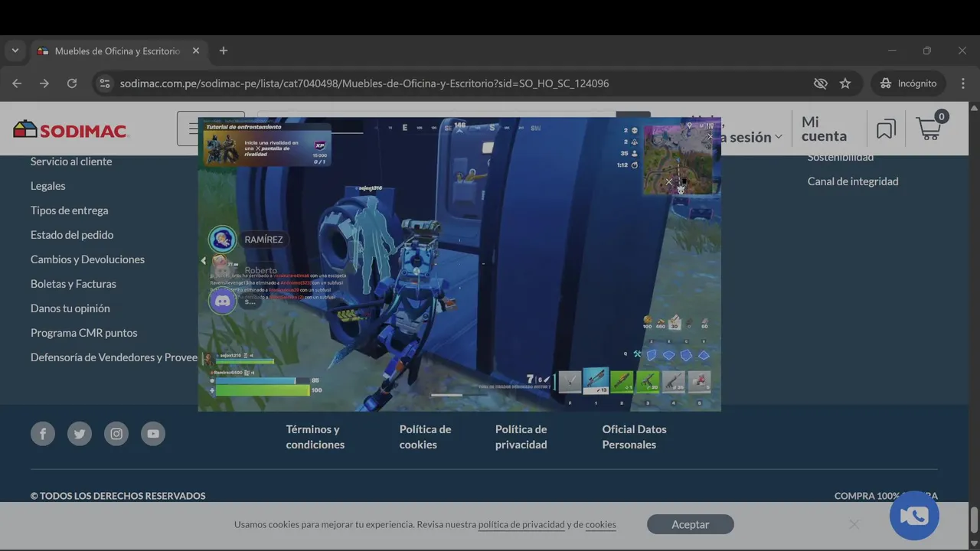980x551 pixels.
Task: Open política de privacidad link in cookie banner
Action: [521, 525]
